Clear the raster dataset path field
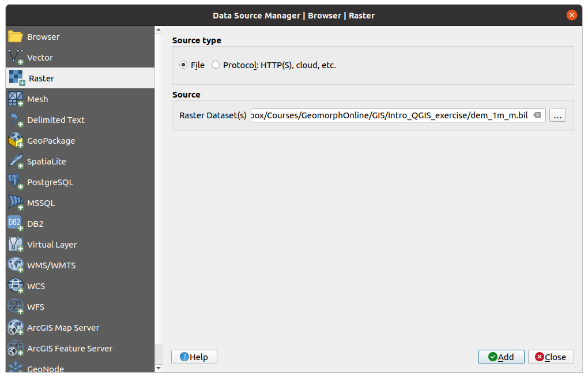 [537, 115]
